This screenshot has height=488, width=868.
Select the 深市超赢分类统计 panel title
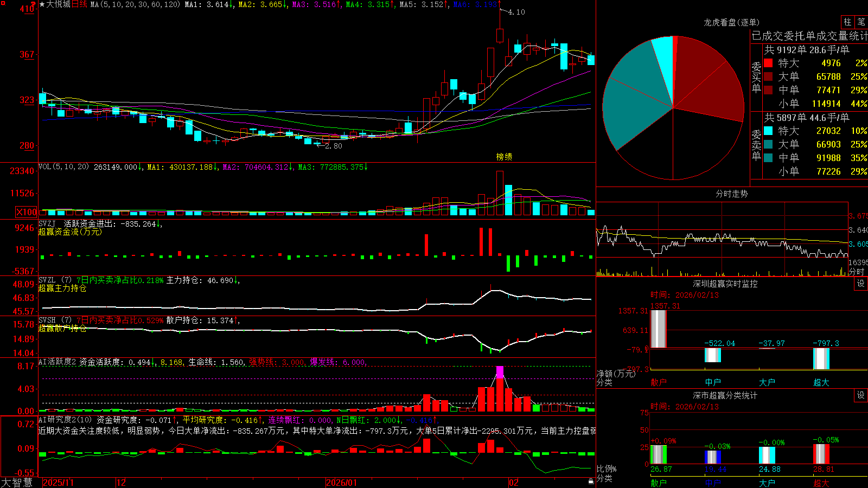[725, 395]
